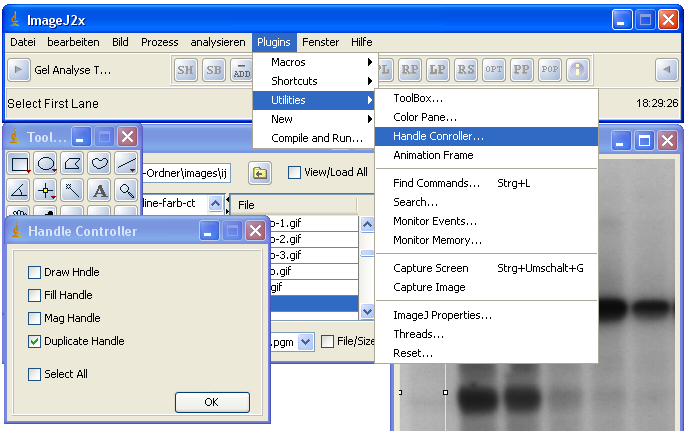
Task: Expand the Shortcuts submenu
Action: click(x=314, y=81)
